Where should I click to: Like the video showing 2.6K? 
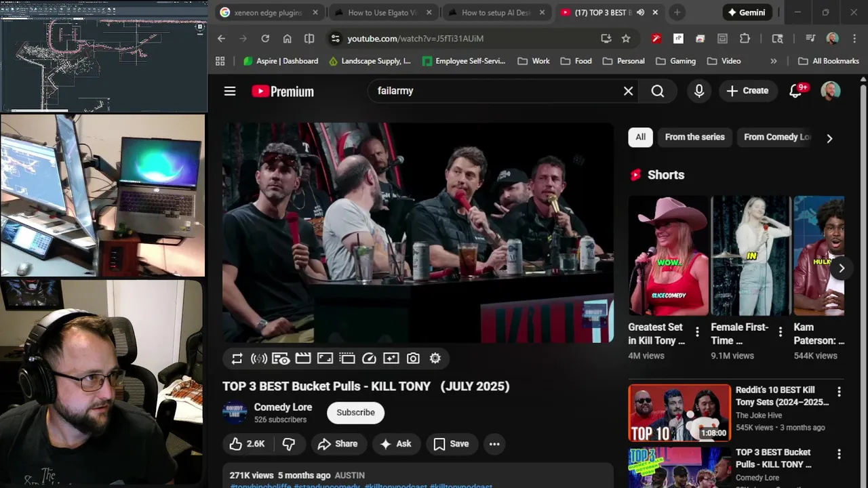246,444
